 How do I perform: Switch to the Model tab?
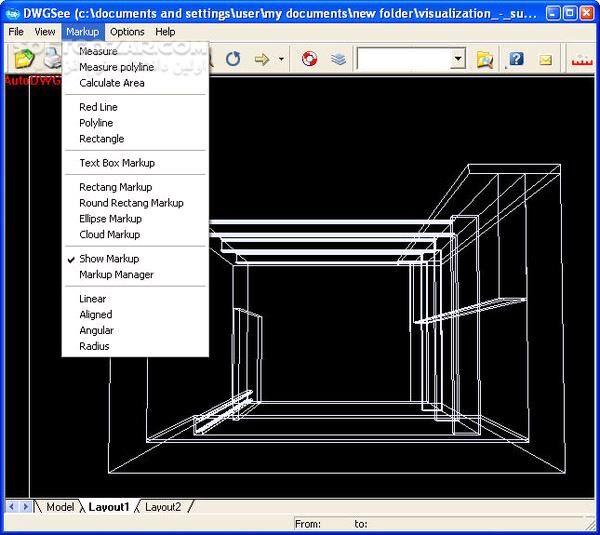pyautogui.click(x=60, y=507)
